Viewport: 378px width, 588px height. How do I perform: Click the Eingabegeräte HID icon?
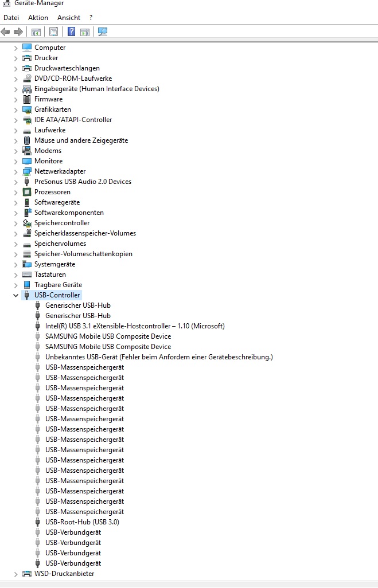27,89
